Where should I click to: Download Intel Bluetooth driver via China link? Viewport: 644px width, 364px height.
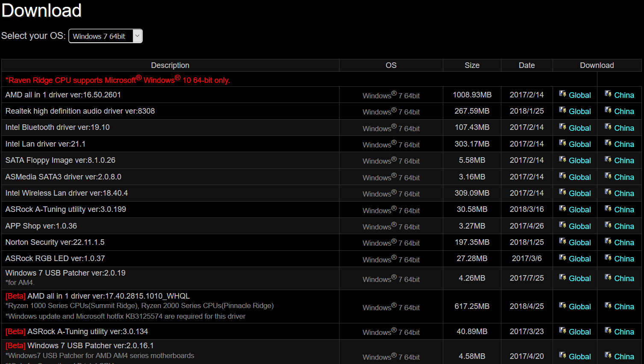coord(624,128)
